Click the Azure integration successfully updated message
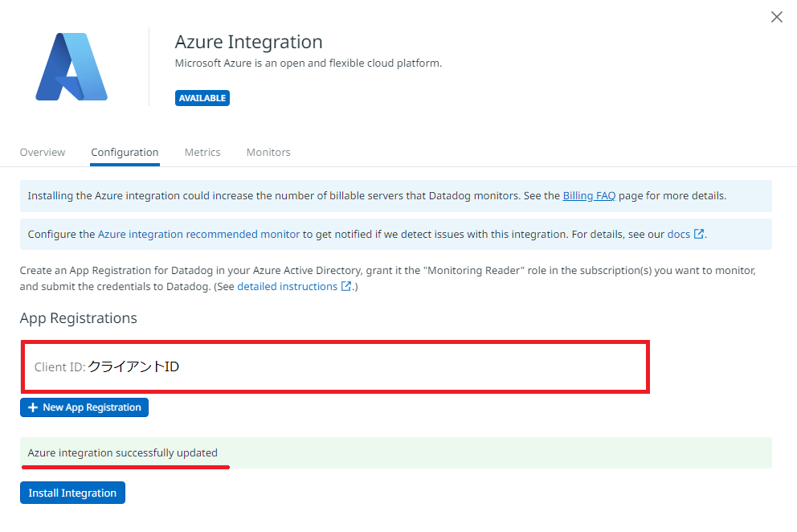797x532 pixels. point(122,452)
